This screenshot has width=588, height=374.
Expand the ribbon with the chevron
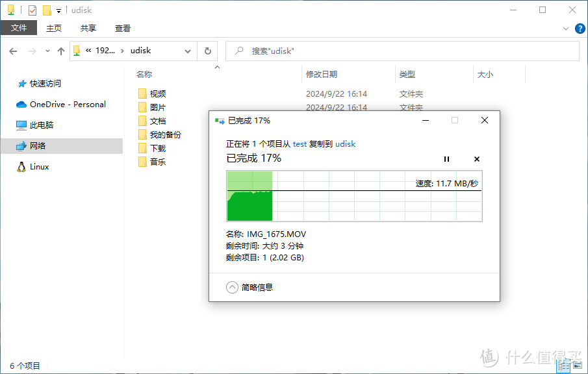tap(566, 29)
